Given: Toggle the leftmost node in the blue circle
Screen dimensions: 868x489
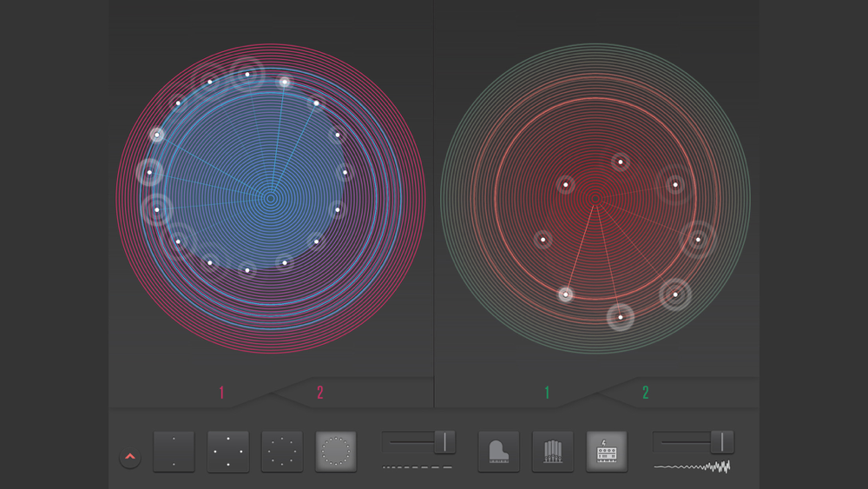Looking at the screenshot, I should click(149, 172).
